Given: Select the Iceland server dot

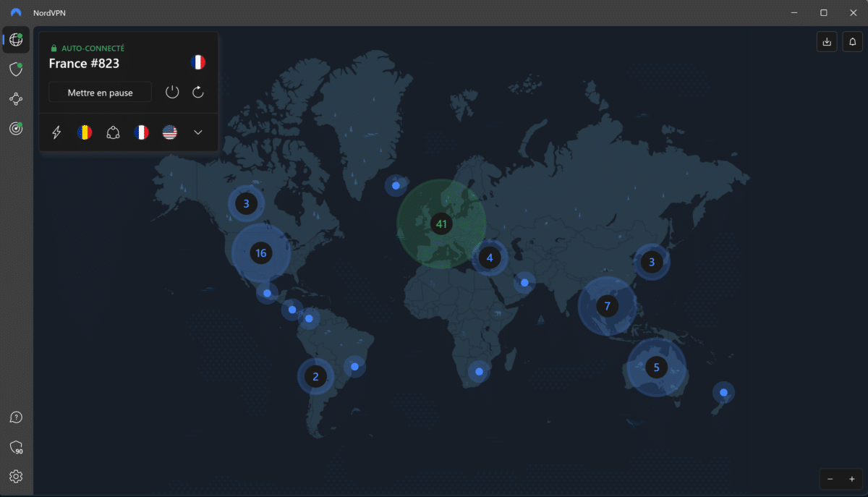Looking at the screenshot, I should click(x=396, y=186).
